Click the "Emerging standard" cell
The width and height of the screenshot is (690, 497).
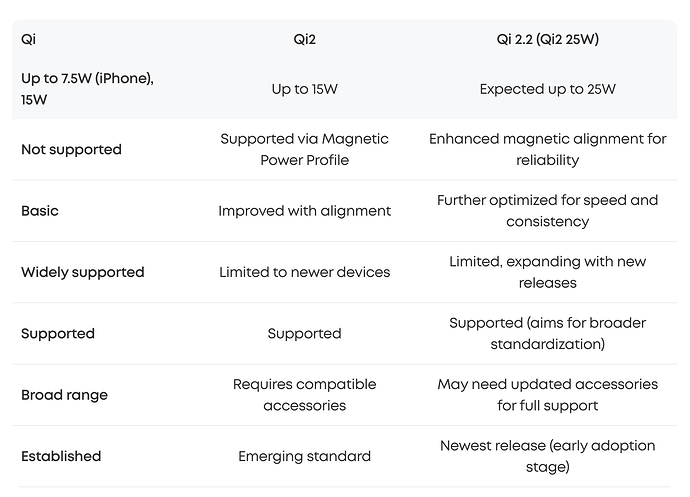pyautogui.click(x=304, y=456)
